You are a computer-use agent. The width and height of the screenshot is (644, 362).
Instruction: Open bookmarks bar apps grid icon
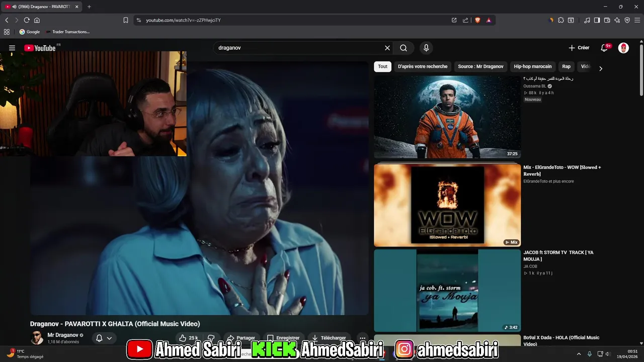click(x=7, y=32)
